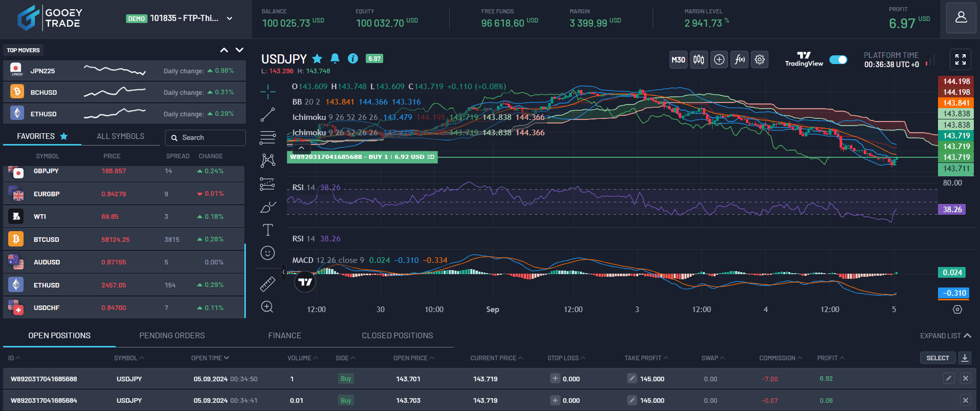980x411 pixels.
Task: Sort positions by Open Time
Action: (x=210, y=358)
